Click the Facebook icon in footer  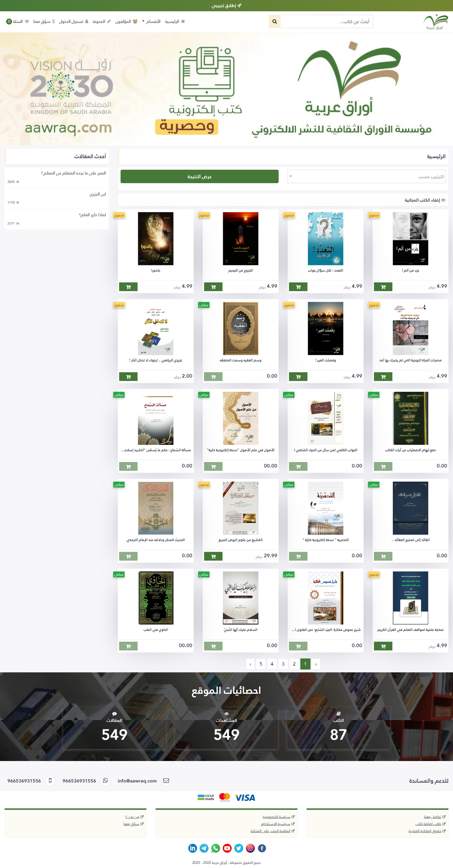(262, 848)
